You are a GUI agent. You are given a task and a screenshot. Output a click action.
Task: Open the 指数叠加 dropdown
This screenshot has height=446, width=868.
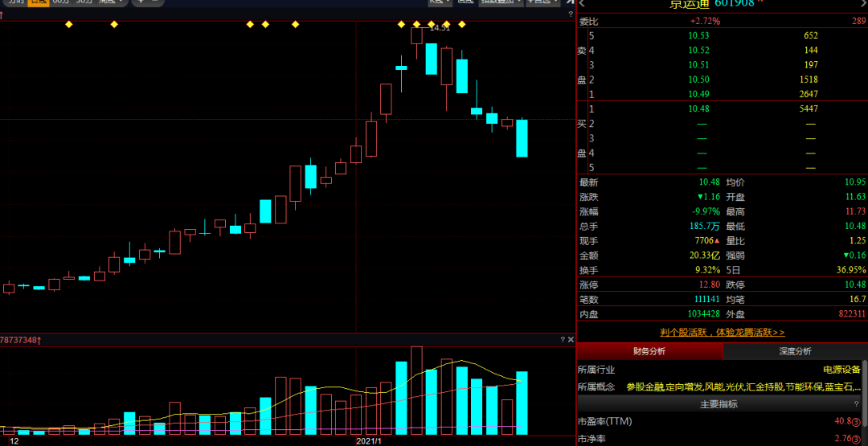click(x=501, y=2)
